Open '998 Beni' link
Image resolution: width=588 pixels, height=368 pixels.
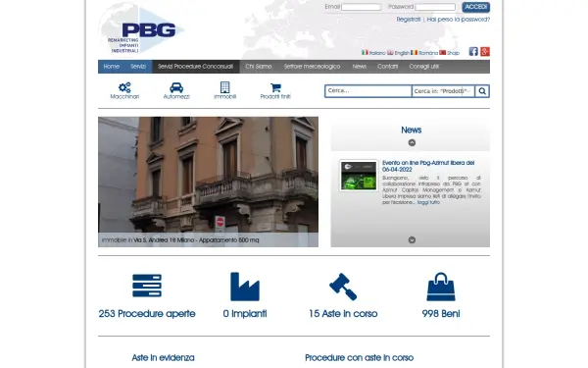441,314
